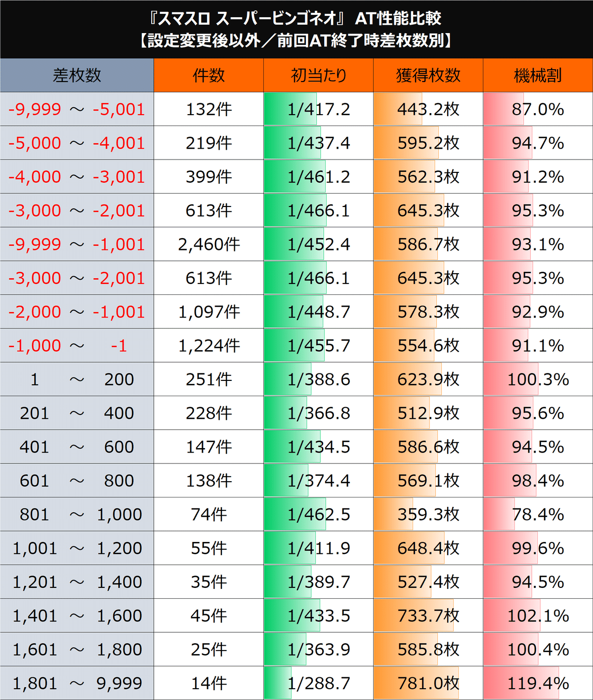The height and width of the screenshot is (700, 593).
Task: Select the 1/417.2 cell
Action: (318, 109)
